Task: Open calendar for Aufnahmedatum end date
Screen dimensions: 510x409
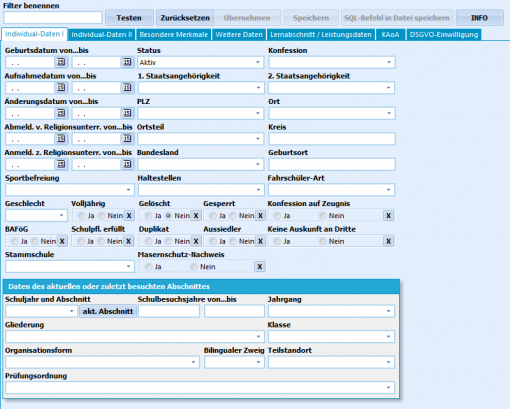Action: pos(127,88)
